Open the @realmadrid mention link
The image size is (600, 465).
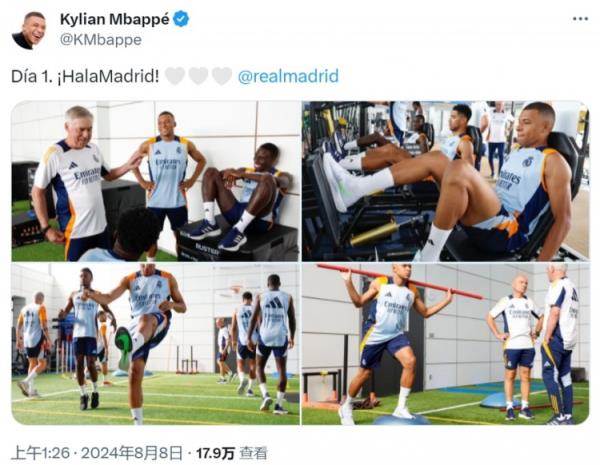click(288, 76)
